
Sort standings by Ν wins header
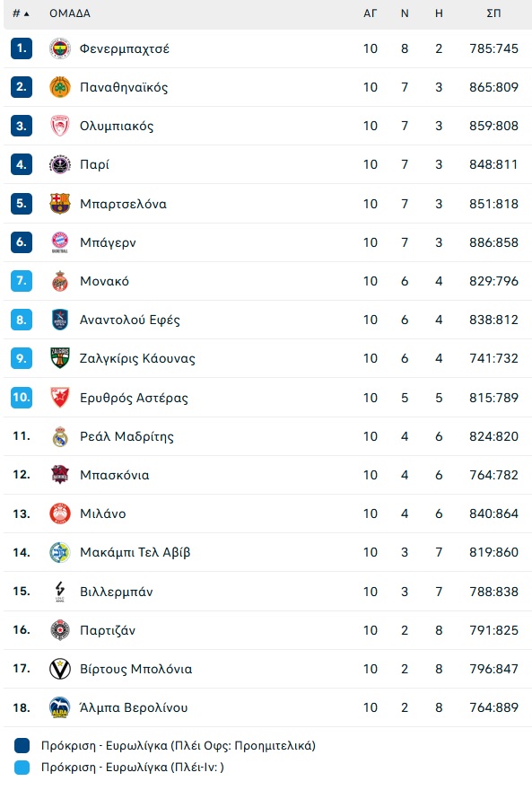coord(405,13)
